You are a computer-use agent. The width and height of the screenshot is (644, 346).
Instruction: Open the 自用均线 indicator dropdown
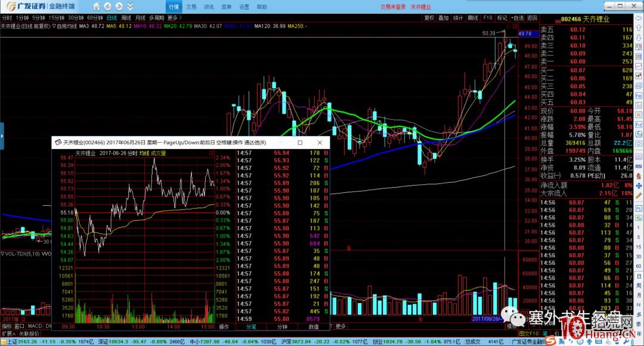[x=64, y=26]
